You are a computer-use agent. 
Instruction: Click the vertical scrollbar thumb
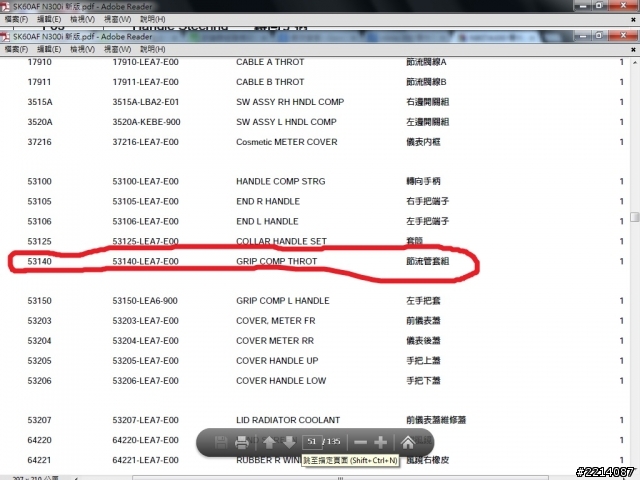pos(635,217)
